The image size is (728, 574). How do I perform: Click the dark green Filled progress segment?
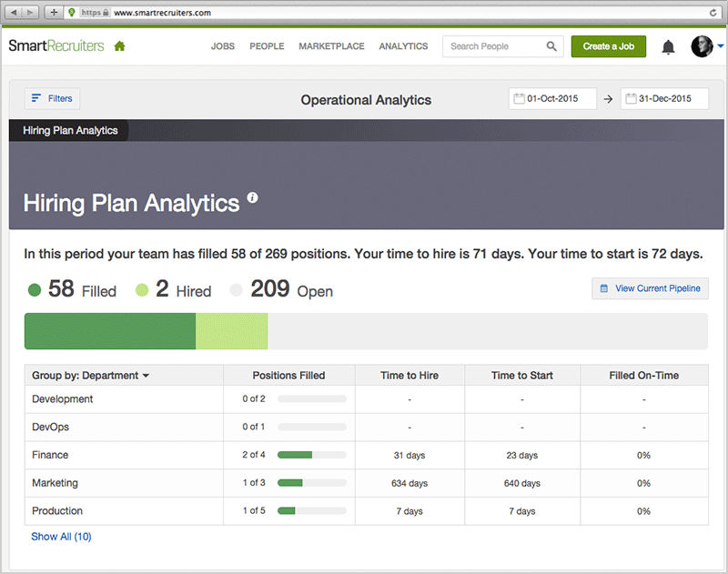click(x=109, y=331)
